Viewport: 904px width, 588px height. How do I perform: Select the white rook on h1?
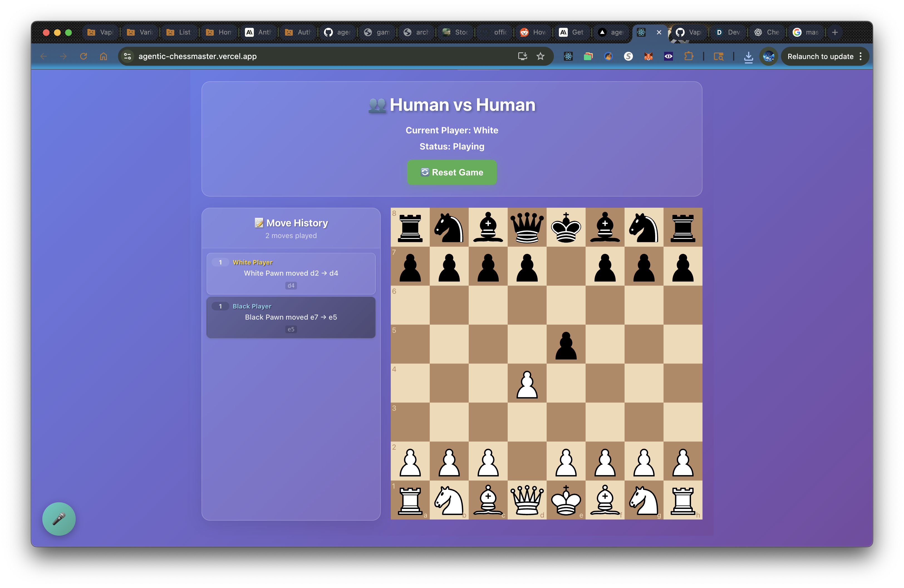[682, 500]
